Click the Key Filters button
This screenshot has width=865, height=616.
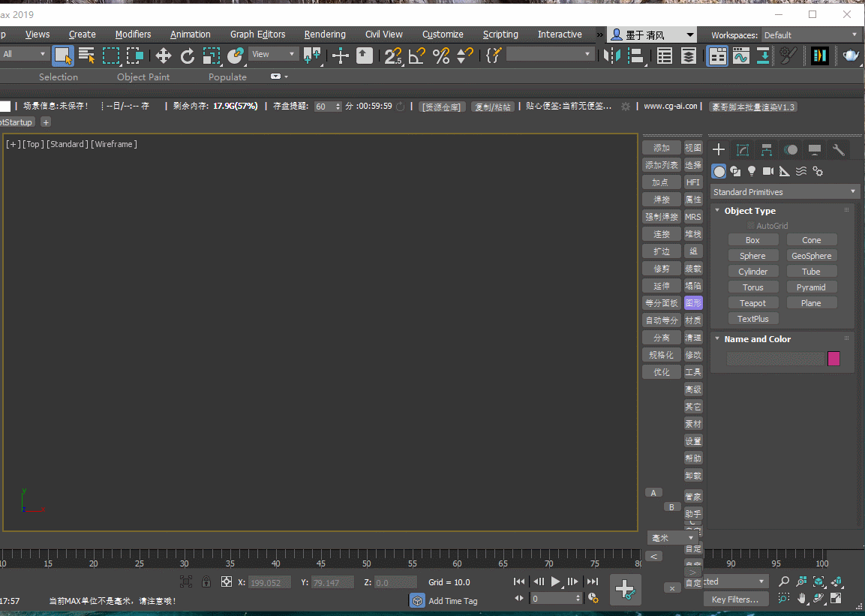735,599
